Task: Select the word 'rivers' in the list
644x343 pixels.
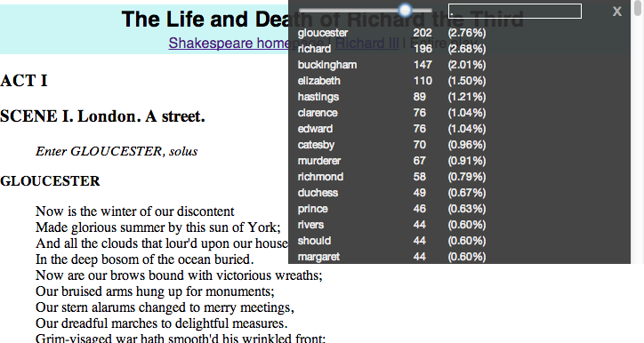Action: pos(310,225)
